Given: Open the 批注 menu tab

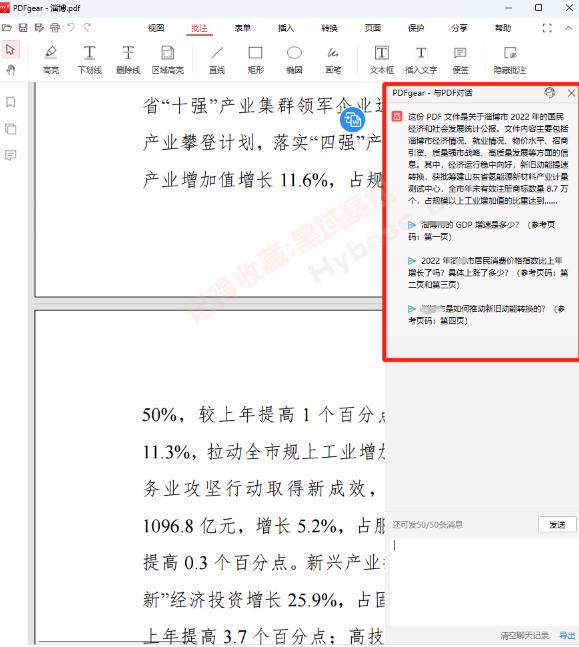Looking at the screenshot, I should click(x=199, y=28).
